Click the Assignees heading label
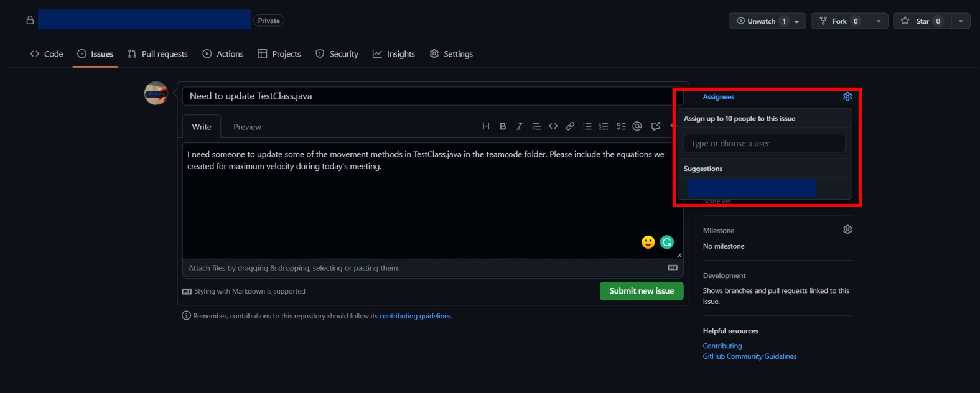 (719, 96)
